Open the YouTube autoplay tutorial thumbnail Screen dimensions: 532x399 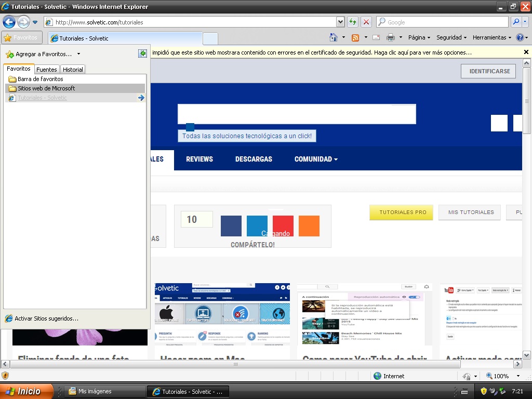click(x=365, y=314)
